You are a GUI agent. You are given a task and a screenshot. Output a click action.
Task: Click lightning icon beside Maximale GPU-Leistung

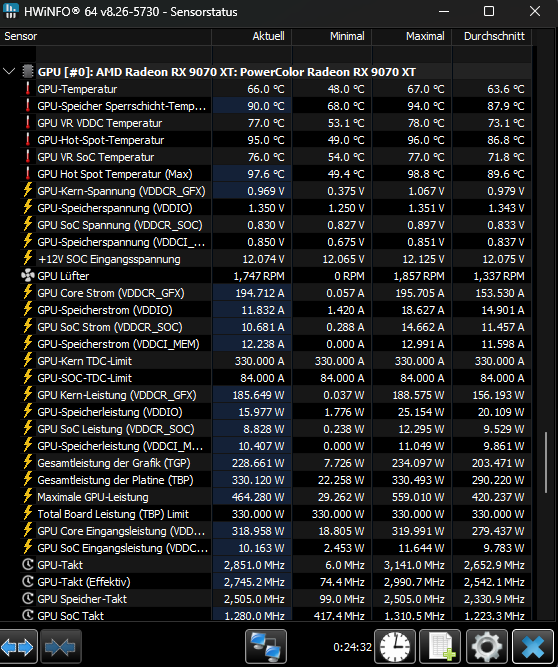coord(28,496)
